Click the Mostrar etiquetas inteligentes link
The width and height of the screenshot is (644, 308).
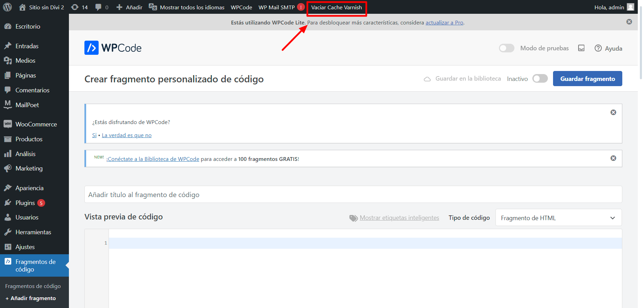399,218
